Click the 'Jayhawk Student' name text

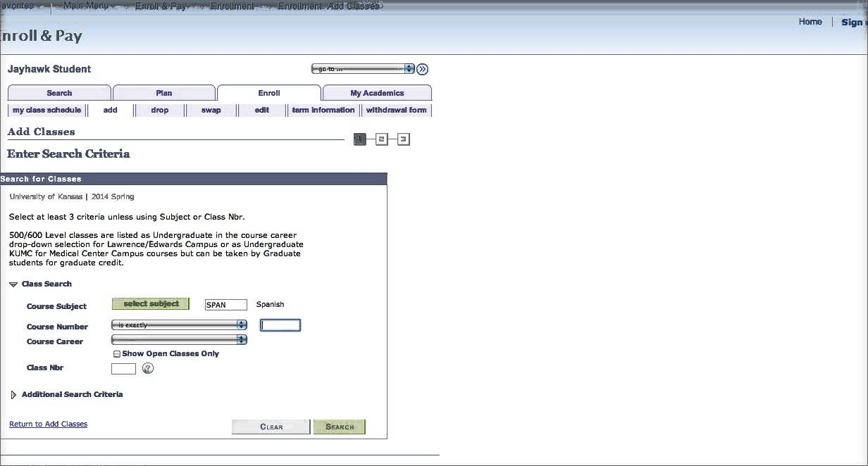point(49,69)
